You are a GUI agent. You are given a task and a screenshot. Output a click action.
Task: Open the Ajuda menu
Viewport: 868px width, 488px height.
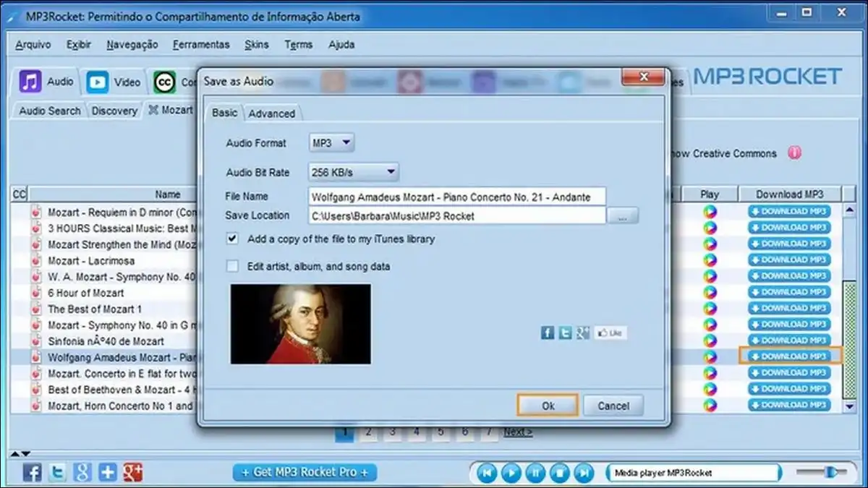(341, 44)
